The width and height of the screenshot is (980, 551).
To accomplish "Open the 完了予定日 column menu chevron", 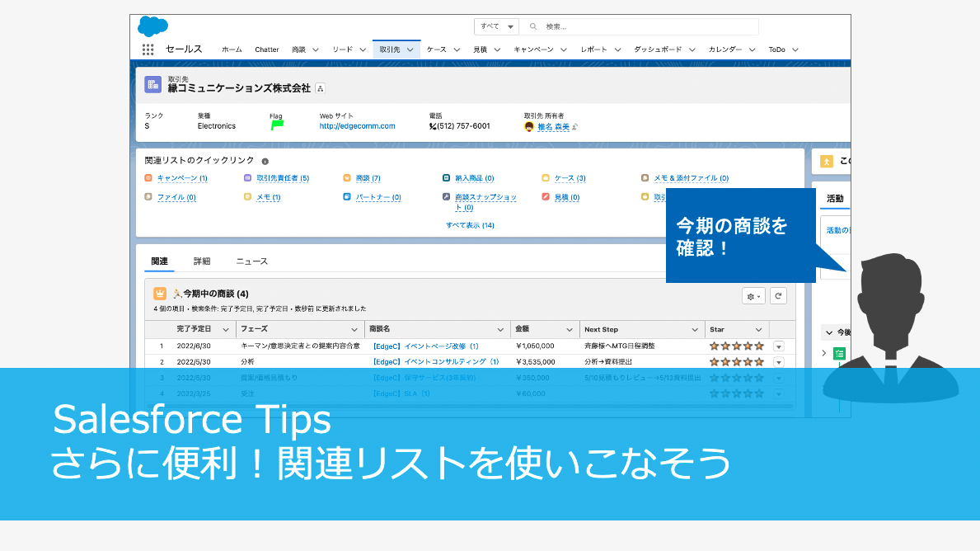I will point(226,330).
